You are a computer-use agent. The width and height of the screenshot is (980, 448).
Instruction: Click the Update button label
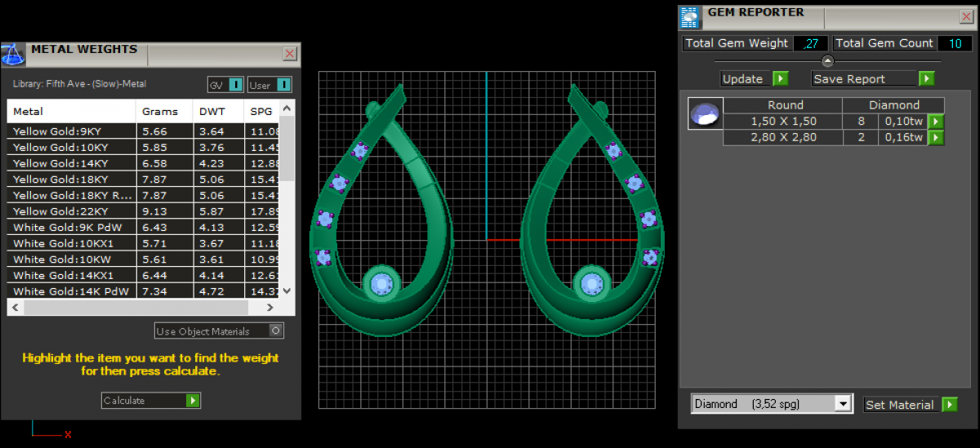pyautogui.click(x=743, y=79)
